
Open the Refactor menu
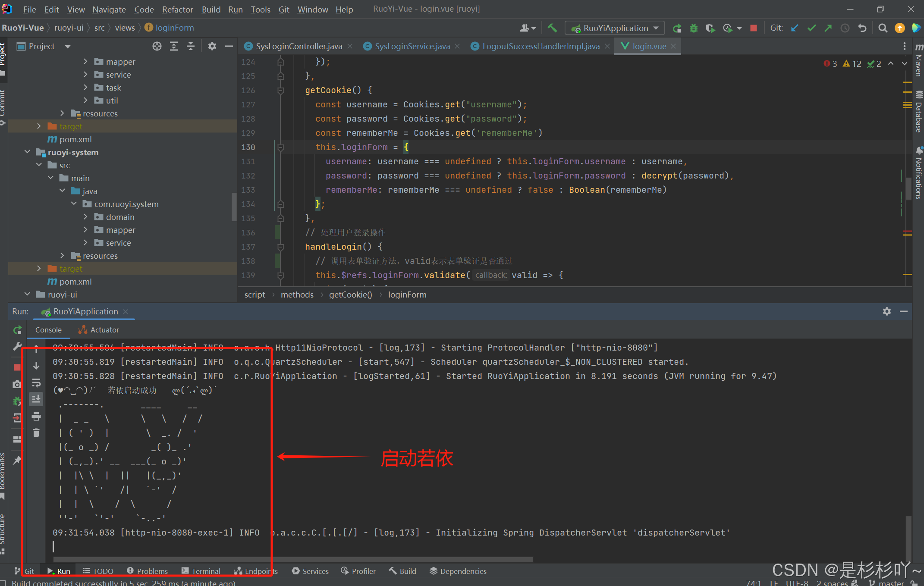pos(177,9)
